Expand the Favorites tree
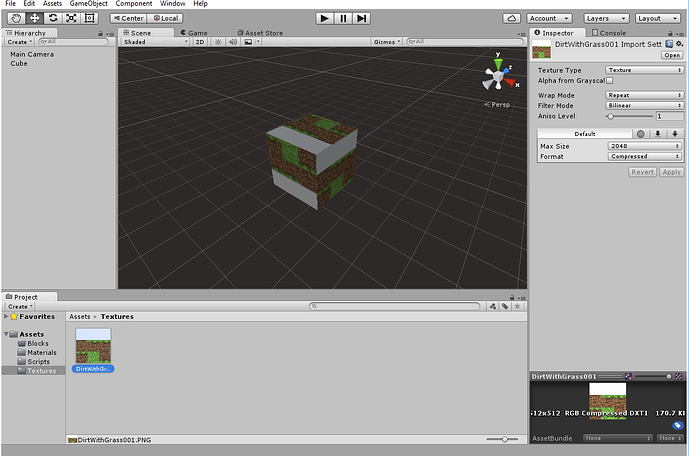This screenshot has width=689, height=456. pos(6,316)
